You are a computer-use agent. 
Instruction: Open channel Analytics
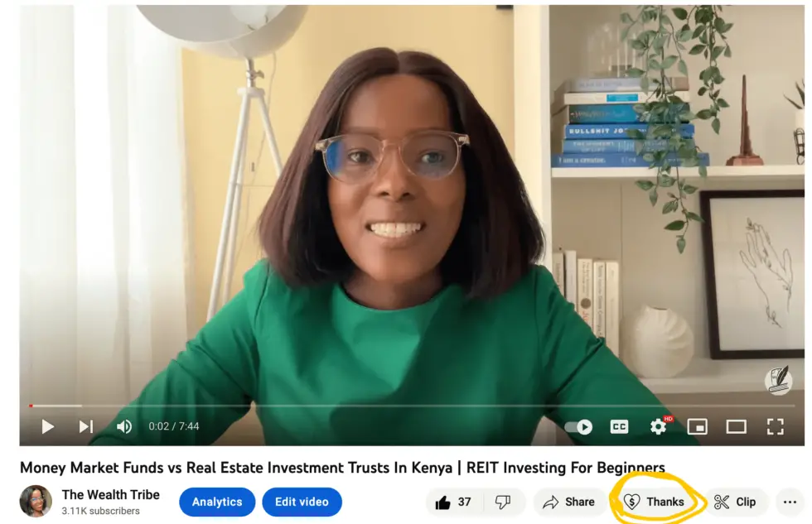point(217,502)
